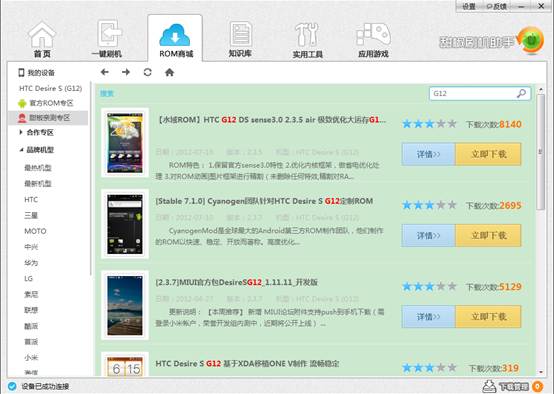This screenshot has height=394, width=554.
Task: Click 立即下载 for MIUI ROM
Action: click(x=488, y=317)
